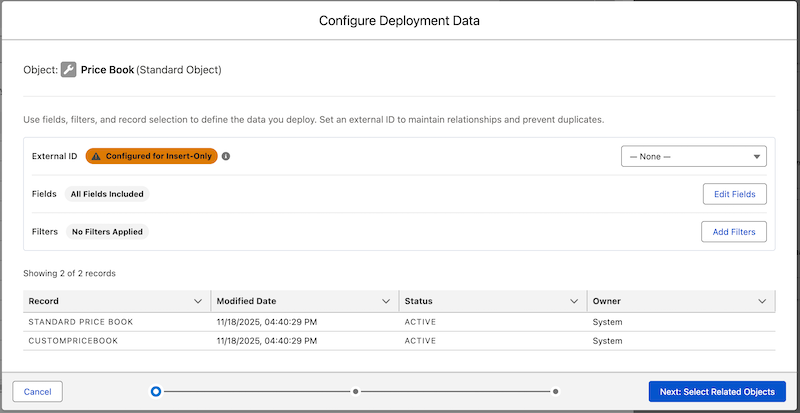
Task: Select the middle progress step dot
Action: (356, 392)
